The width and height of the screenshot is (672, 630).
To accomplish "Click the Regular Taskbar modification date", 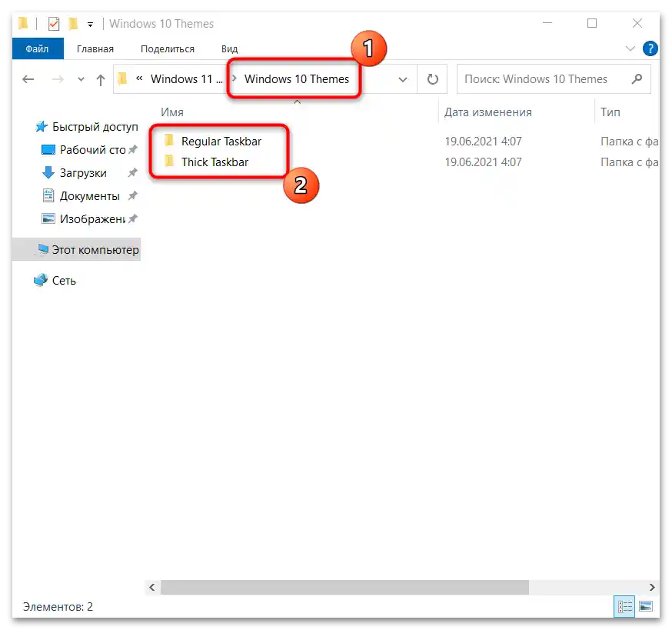I will click(483, 142).
